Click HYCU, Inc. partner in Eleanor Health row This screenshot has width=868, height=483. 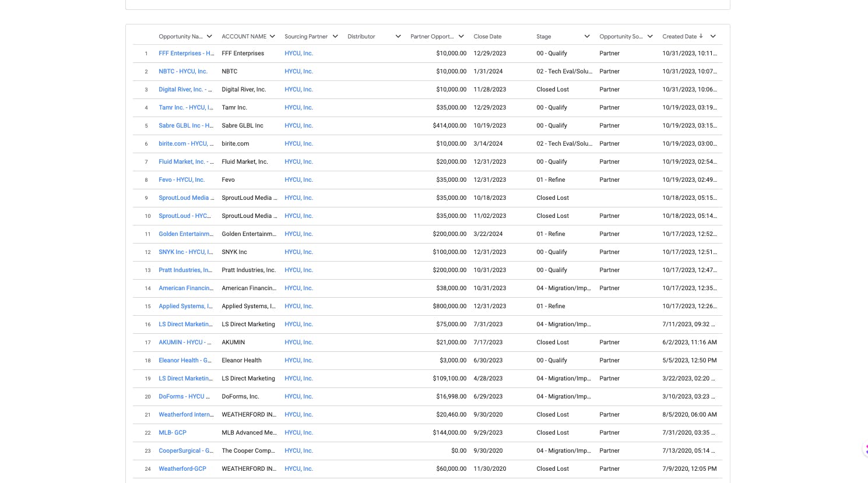click(x=298, y=360)
